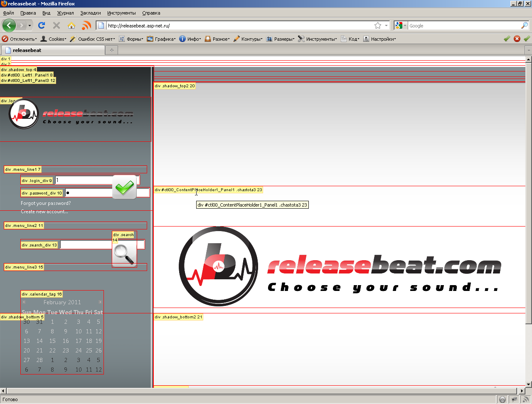
Task: Click the Stop loading button
Action: tap(57, 25)
